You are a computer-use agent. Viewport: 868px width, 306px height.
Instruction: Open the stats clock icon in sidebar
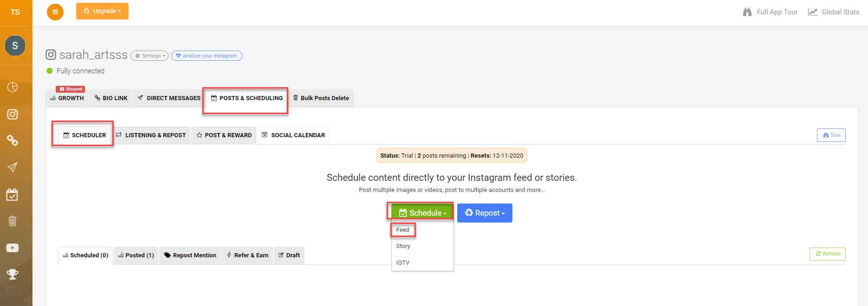click(x=13, y=87)
